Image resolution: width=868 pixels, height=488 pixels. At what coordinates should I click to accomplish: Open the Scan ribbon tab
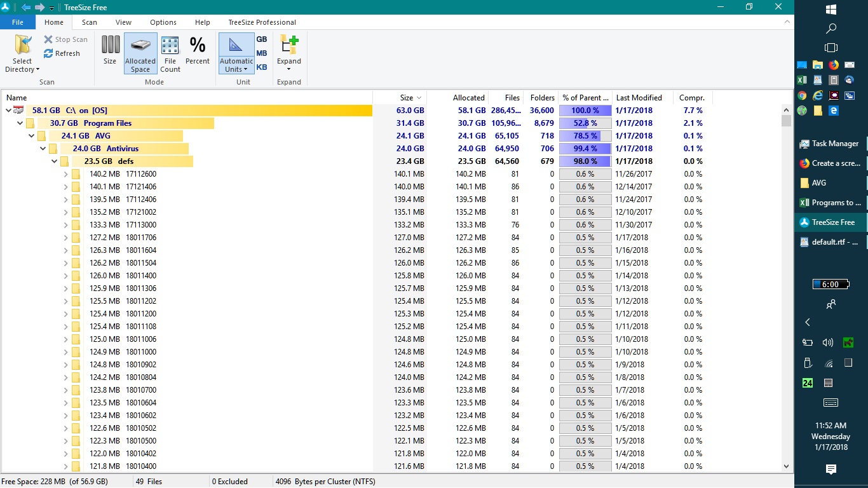(90, 22)
